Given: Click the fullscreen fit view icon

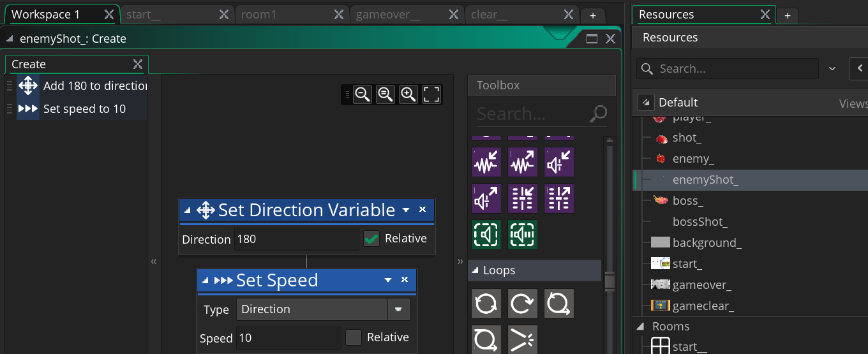Looking at the screenshot, I should (431, 95).
